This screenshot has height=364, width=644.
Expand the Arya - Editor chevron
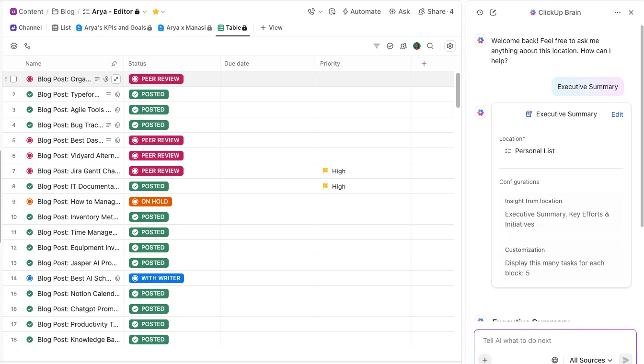pyautogui.click(x=145, y=11)
